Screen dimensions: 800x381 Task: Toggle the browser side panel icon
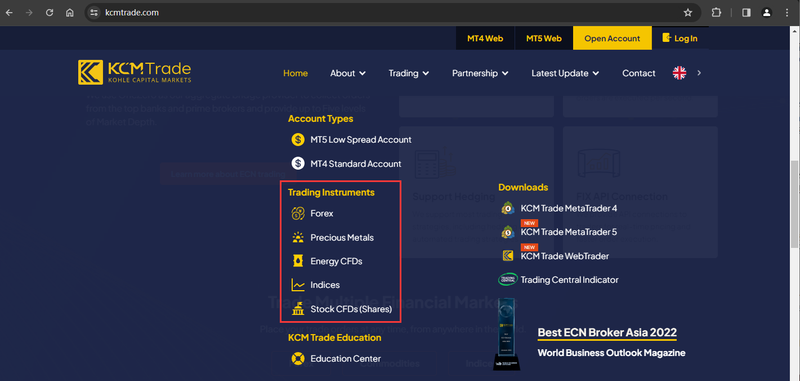[746, 13]
